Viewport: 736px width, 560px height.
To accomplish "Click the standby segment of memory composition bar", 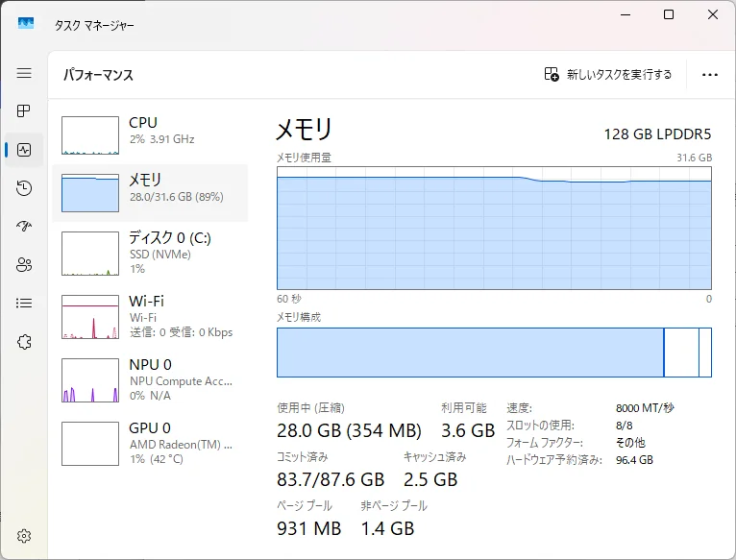I will [x=681, y=353].
